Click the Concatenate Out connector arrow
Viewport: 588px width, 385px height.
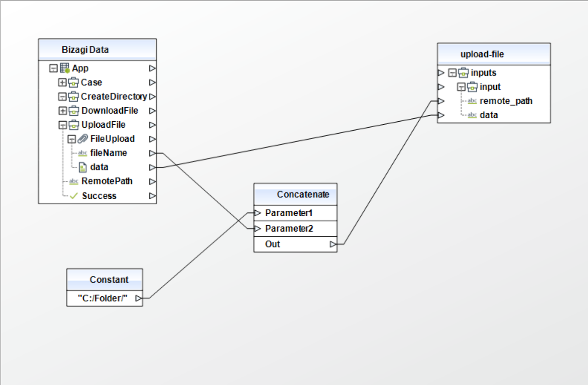point(333,244)
